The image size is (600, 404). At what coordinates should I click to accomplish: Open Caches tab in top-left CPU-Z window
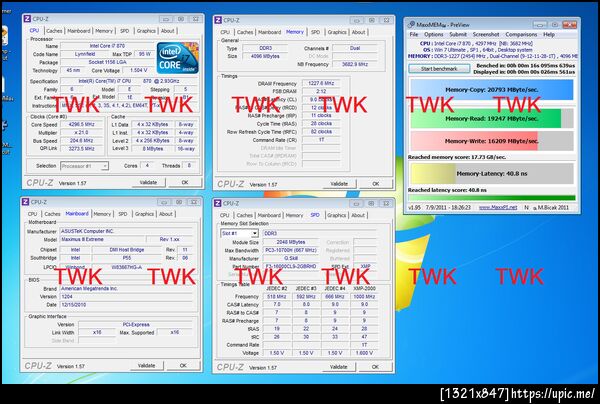coord(54,31)
